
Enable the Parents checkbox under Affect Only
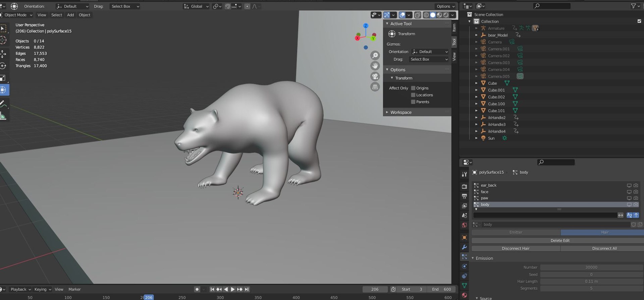point(413,102)
